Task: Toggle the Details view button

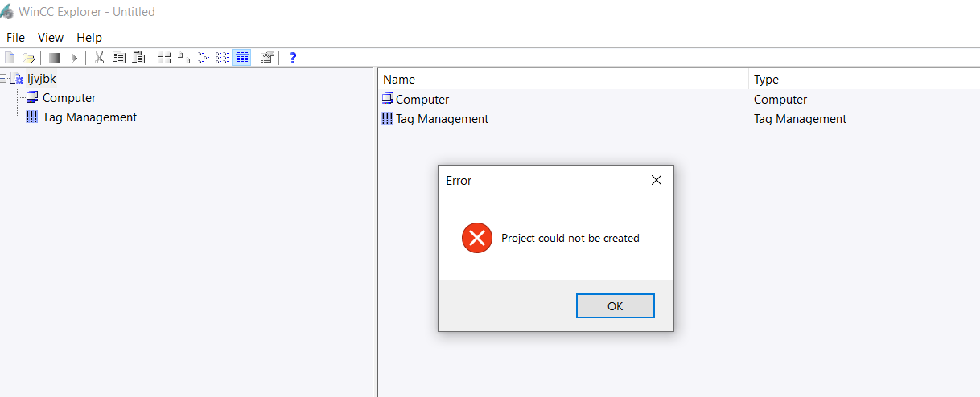Action: coord(241,58)
